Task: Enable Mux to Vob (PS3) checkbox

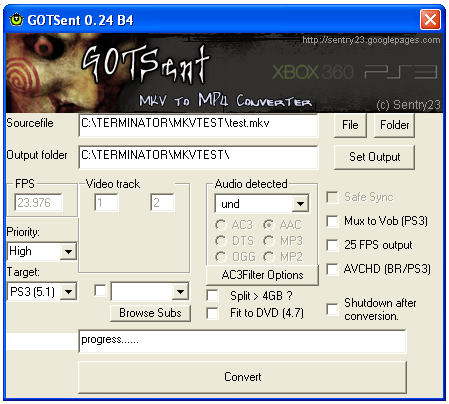Action: [x=332, y=221]
